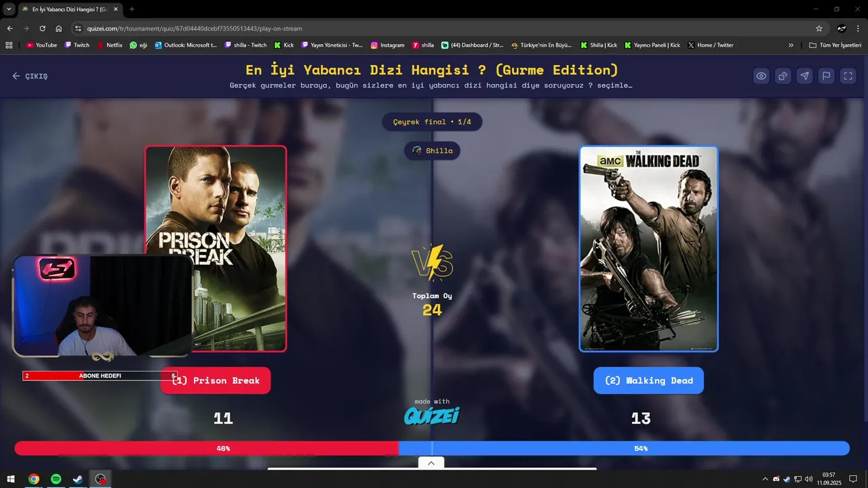Open Home / Twitter bookmark
This screenshot has width=868, height=488.
point(711,45)
